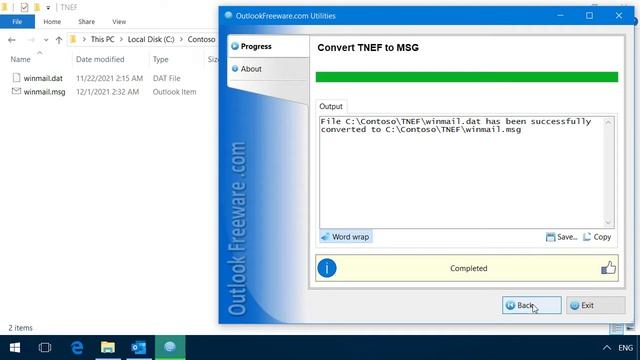640x360 pixels.
Task: Open the View ribbon tab in Explorer
Action: [x=119, y=22]
